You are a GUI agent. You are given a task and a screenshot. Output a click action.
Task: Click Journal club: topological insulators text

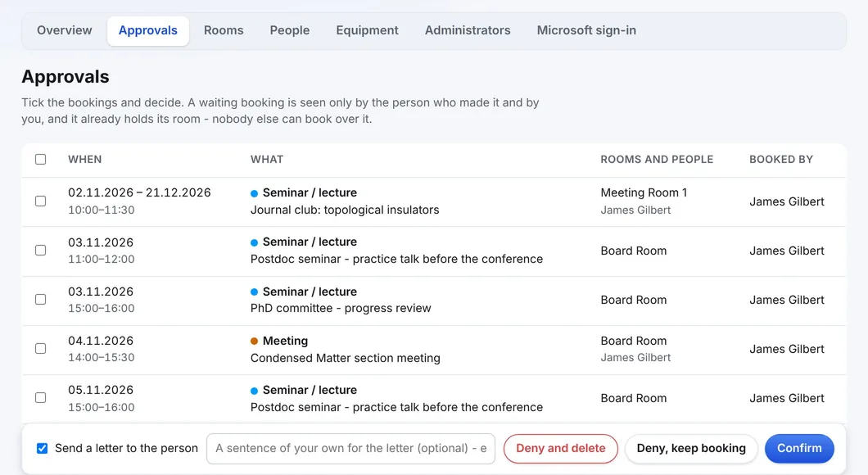345,210
